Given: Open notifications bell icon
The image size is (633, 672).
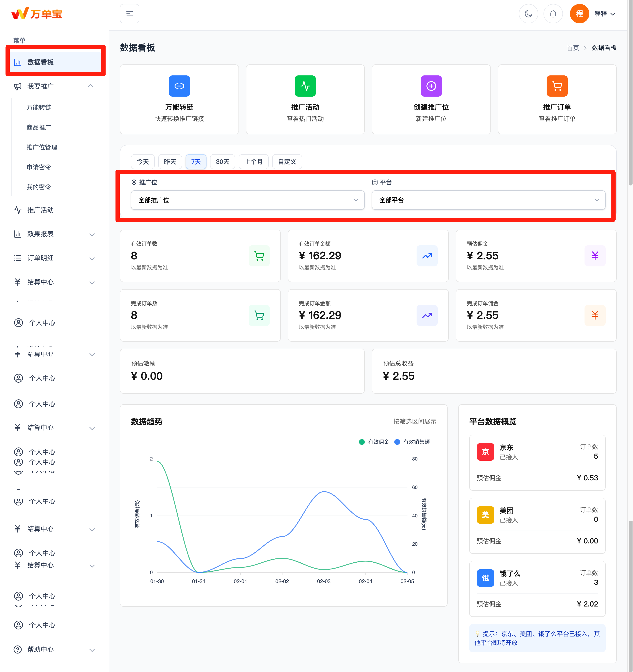Looking at the screenshot, I should point(553,14).
